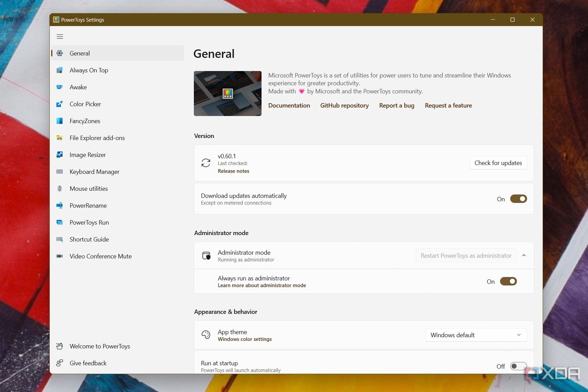The image size is (588, 392).
Task: Click the refresh icon beside v0.60.1
Action: tap(206, 163)
